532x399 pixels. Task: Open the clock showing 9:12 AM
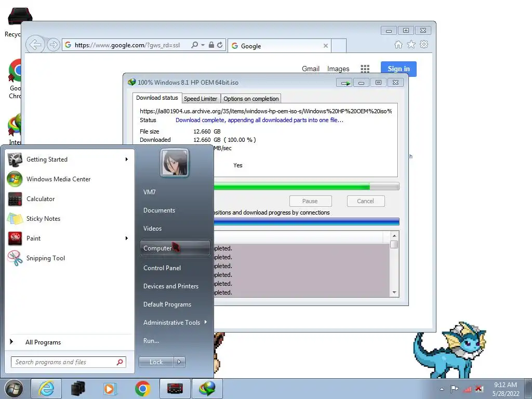point(506,389)
